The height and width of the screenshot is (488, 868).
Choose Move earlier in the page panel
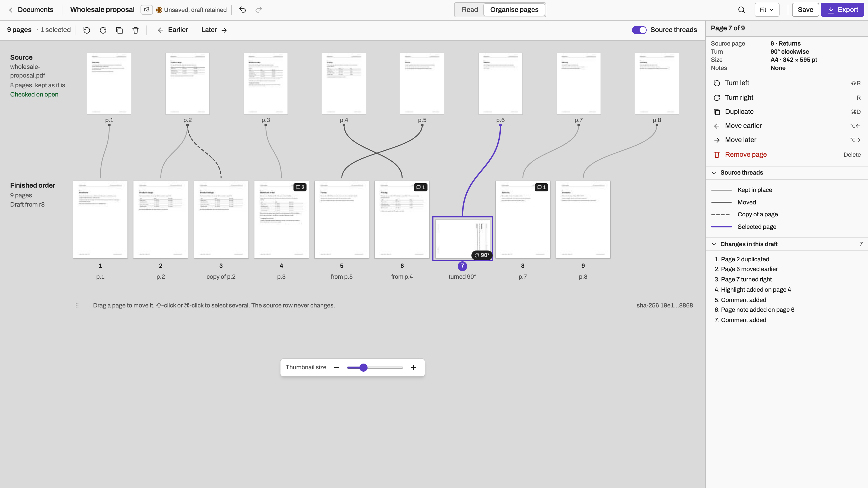(x=786, y=126)
